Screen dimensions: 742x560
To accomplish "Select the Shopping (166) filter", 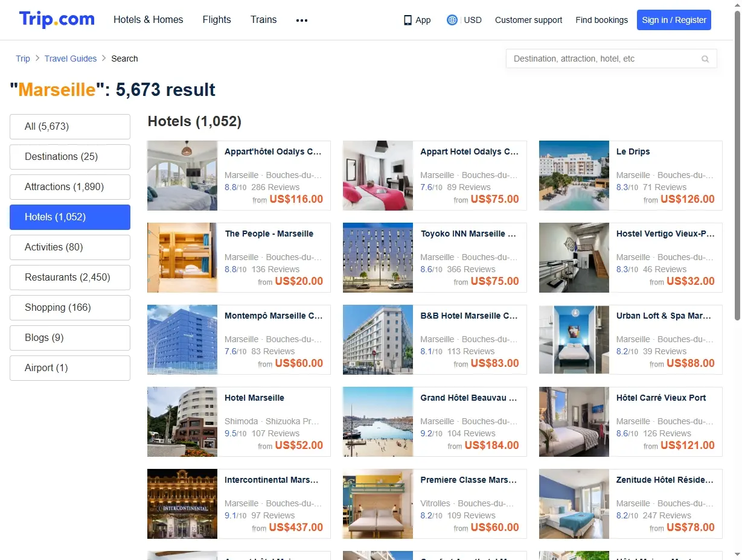I will click(70, 308).
